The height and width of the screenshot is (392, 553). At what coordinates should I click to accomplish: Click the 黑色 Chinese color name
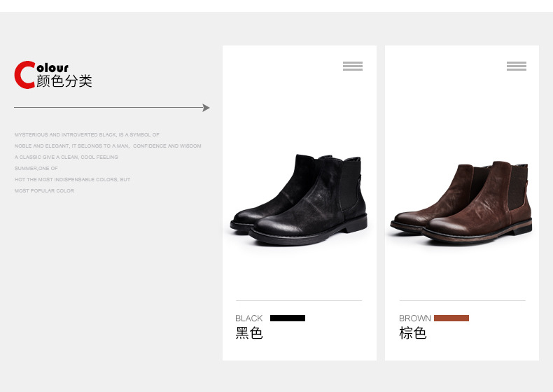click(x=249, y=333)
